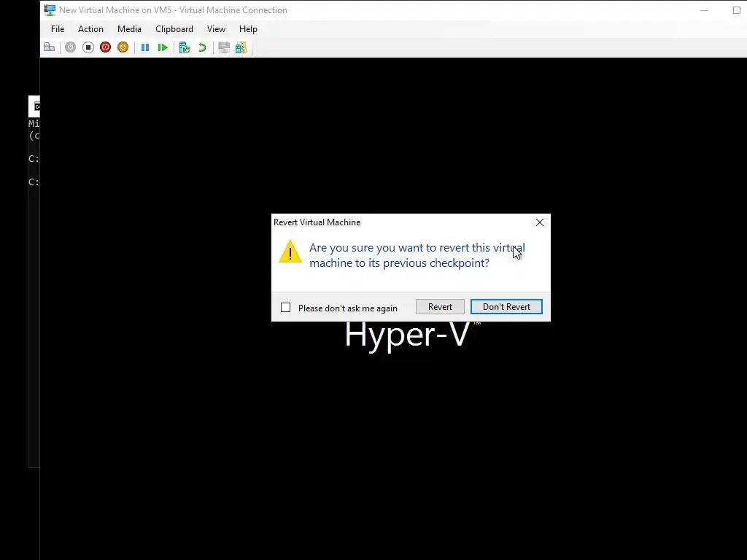This screenshot has width=747, height=560.
Task: Open the File menu
Action: tap(58, 29)
